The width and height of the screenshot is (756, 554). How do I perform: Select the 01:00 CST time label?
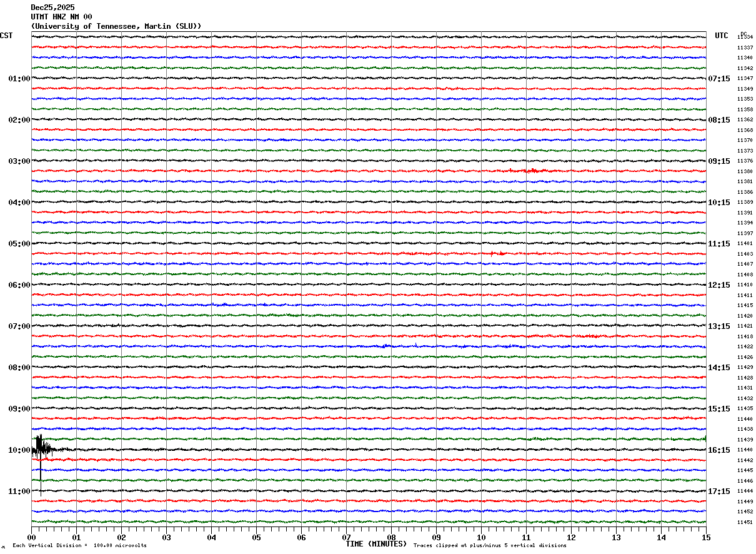coord(19,79)
